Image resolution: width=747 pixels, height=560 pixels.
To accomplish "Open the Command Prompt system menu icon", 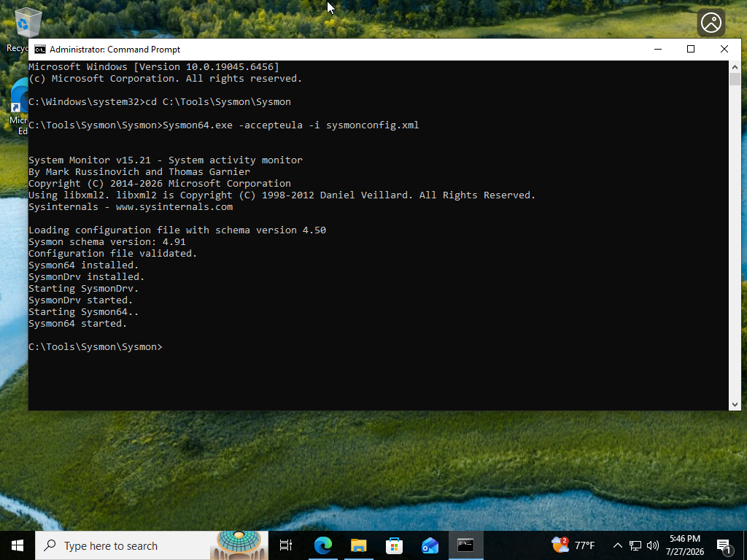I will 40,50.
